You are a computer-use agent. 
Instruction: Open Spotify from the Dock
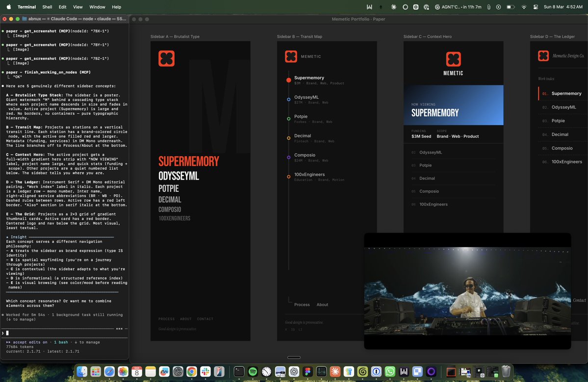253,372
